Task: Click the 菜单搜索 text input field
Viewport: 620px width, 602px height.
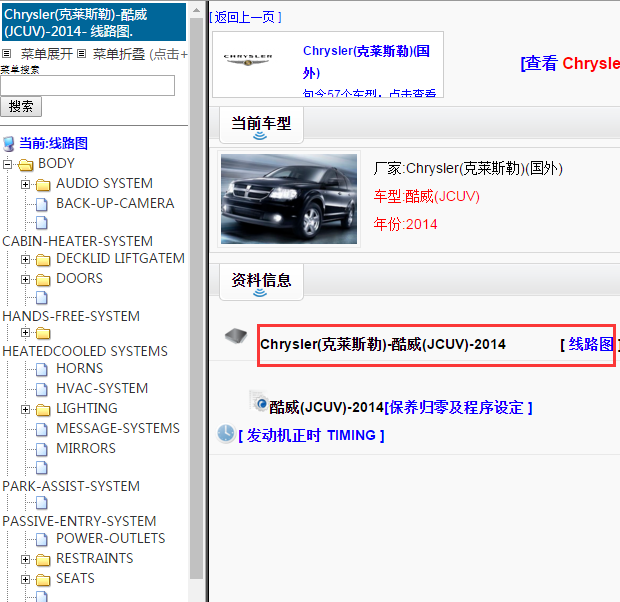Action: pos(87,85)
